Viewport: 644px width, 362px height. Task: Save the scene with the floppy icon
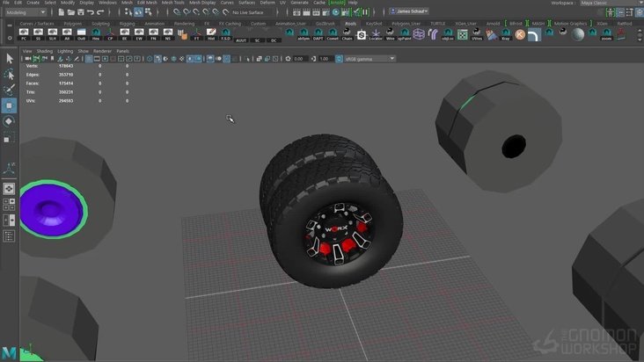[81, 12]
